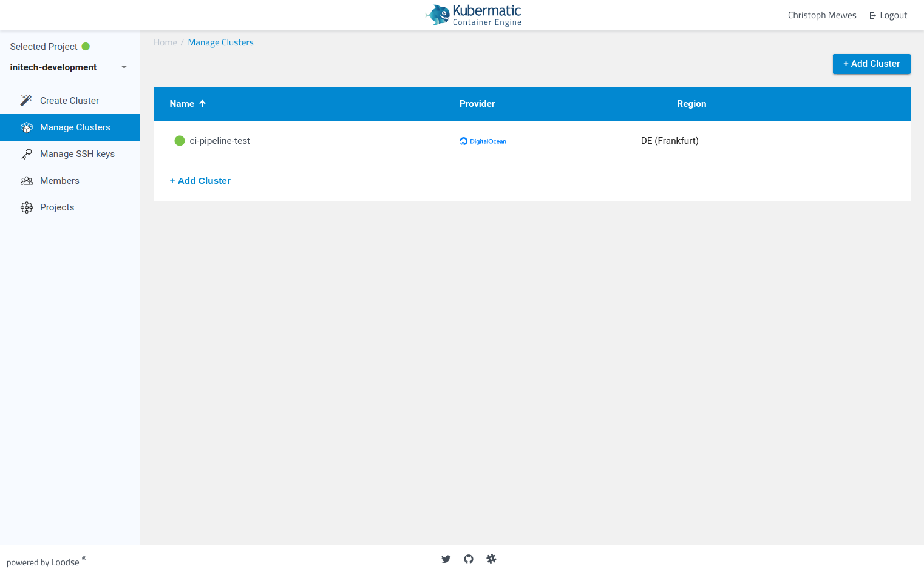The width and height of the screenshot is (924, 572).
Task: Click the blue + Add Cluster button
Action: coord(871,64)
